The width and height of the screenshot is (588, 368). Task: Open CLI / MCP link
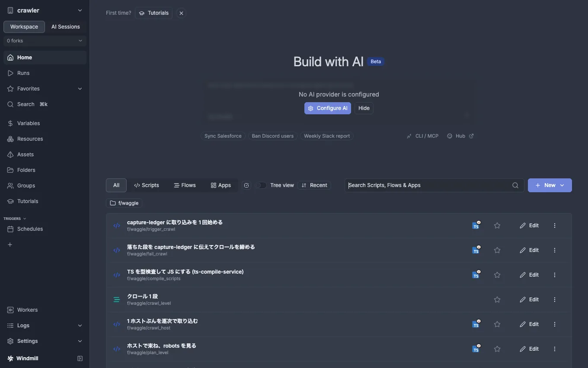pos(422,136)
